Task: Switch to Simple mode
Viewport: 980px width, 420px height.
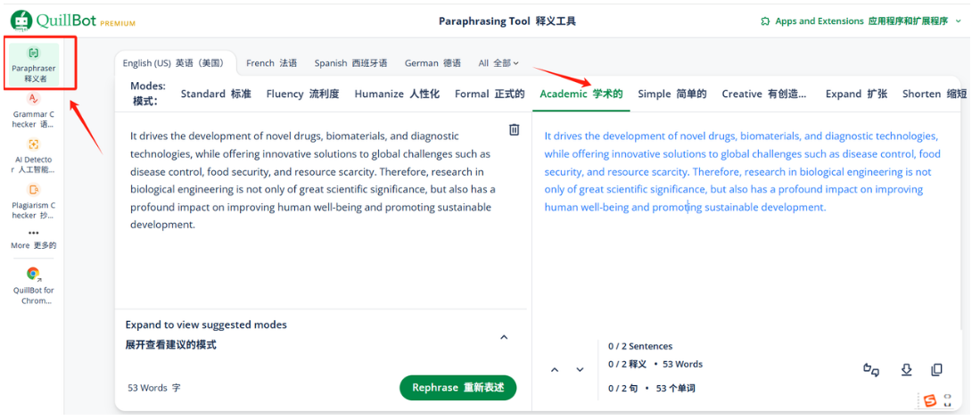Action: pos(671,94)
